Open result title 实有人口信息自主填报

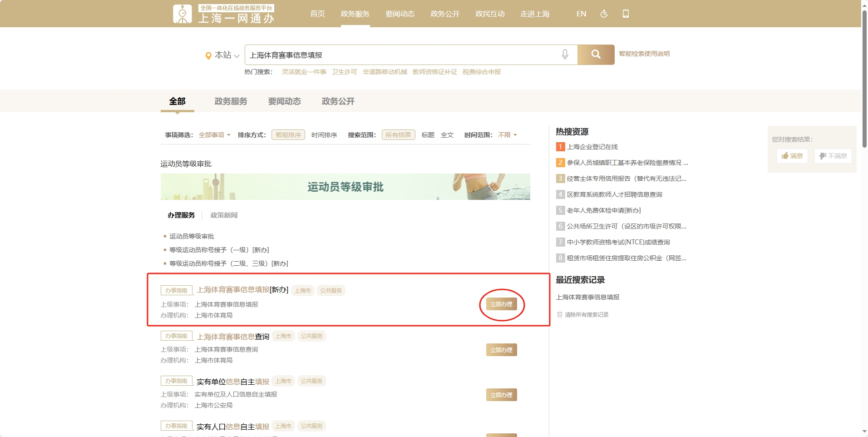pos(233,427)
